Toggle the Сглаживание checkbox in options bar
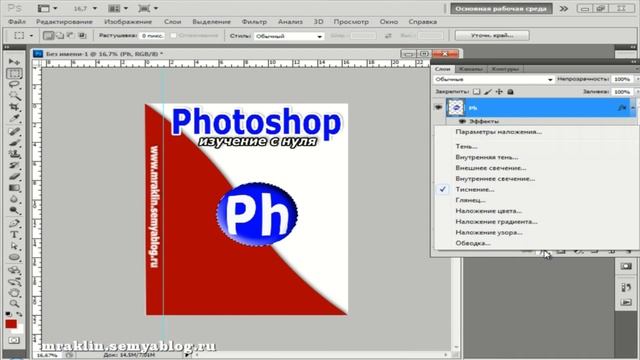 tap(173, 36)
